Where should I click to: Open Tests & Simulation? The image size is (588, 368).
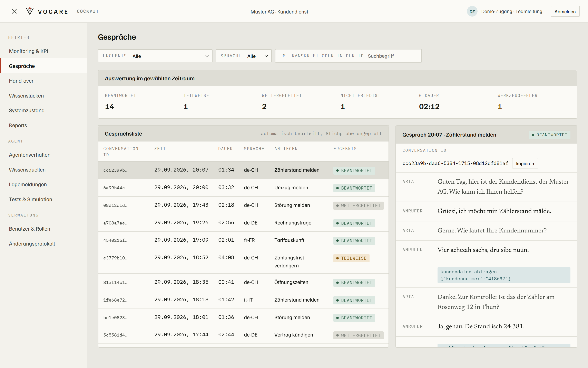44,199
